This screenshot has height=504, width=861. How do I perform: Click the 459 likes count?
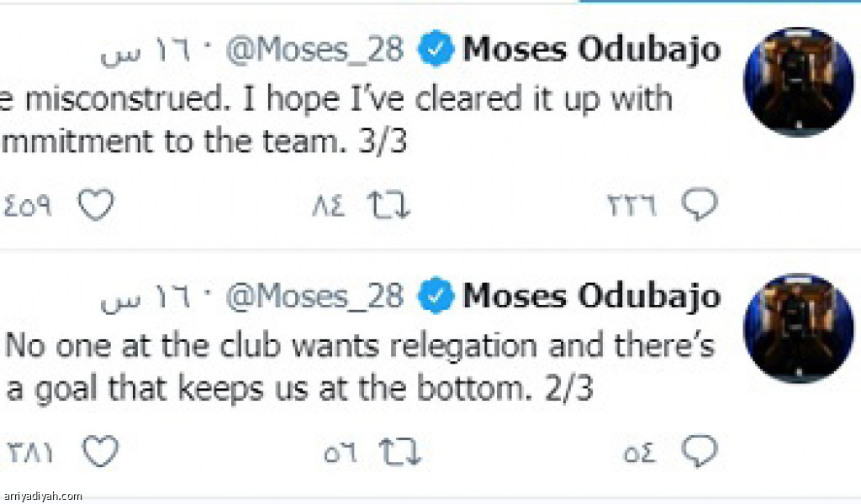tap(31, 206)
